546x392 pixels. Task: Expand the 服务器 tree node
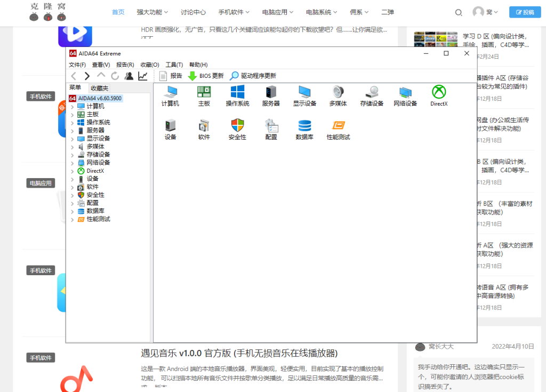(x=73, y=131)
